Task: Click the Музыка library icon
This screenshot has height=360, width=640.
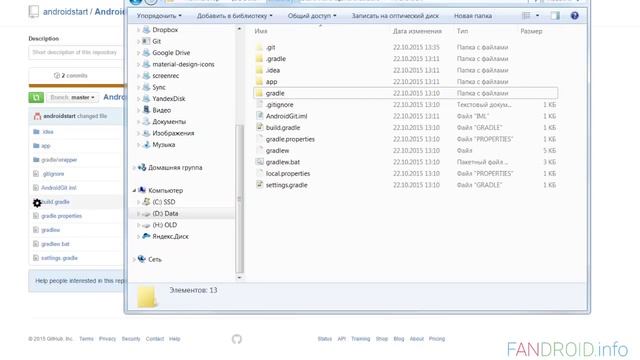Action: (146, 144)
